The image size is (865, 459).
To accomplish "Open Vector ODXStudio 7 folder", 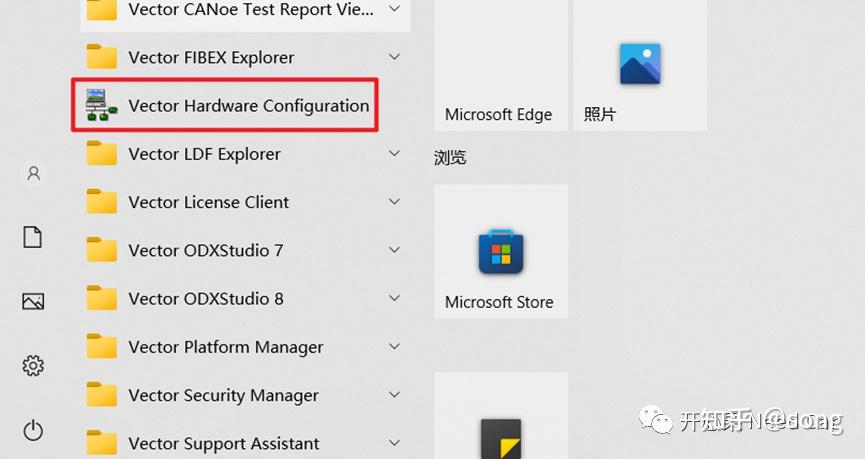I will click(x=205, y=250).
